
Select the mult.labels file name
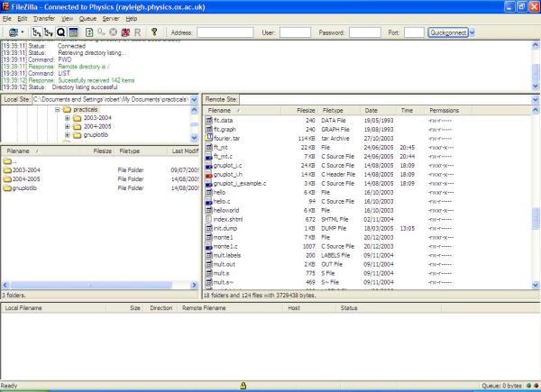pyautogui.click(x=227, y=255)
